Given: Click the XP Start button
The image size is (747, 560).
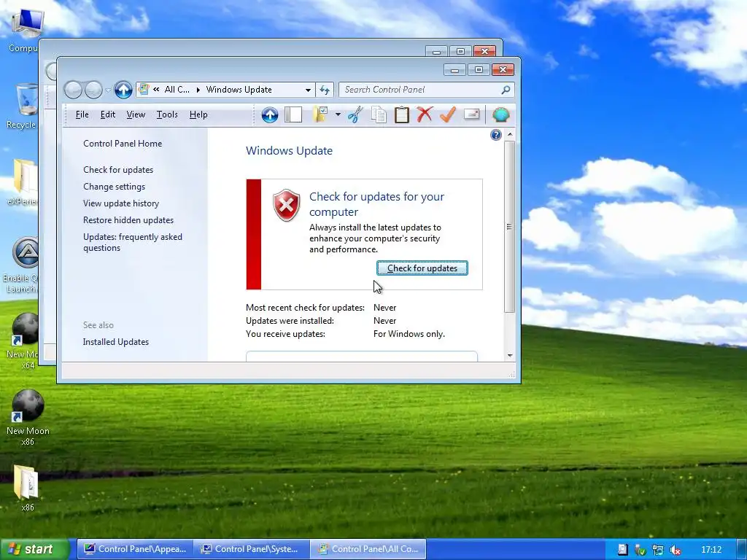Looking at the screenshot, I should (x=34, y=549).
